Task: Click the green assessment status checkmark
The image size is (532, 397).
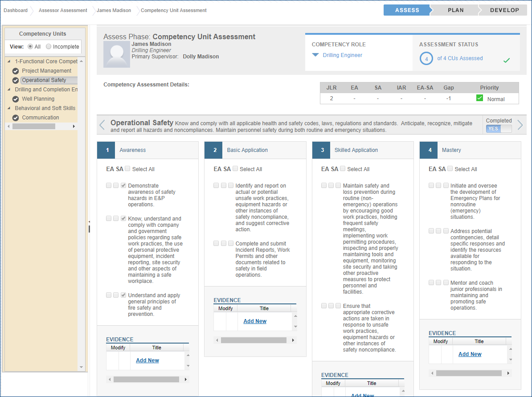Action: 507,61
